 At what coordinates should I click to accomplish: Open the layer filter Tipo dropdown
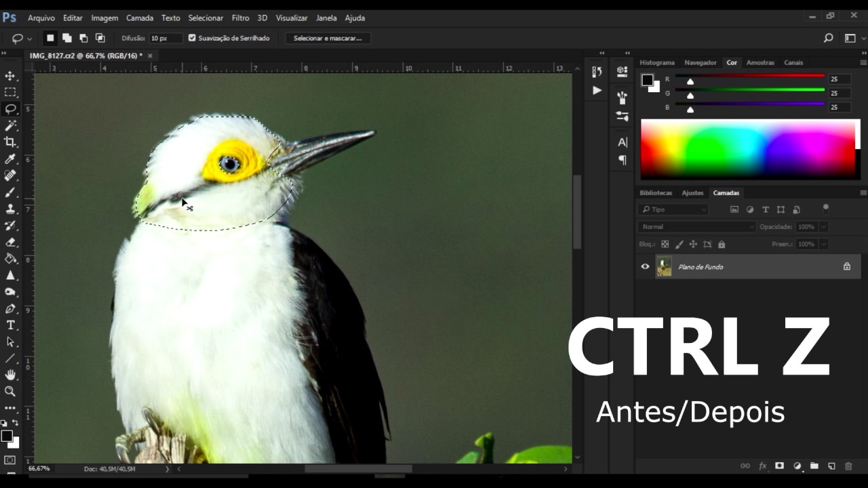pos(674,209)
